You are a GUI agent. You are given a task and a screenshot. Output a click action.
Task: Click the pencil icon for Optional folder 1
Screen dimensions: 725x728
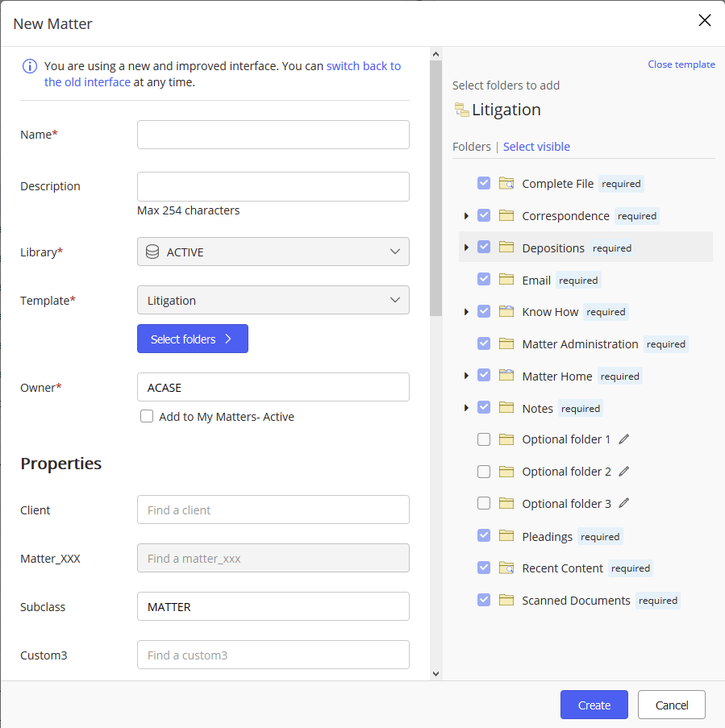(623, 439)
